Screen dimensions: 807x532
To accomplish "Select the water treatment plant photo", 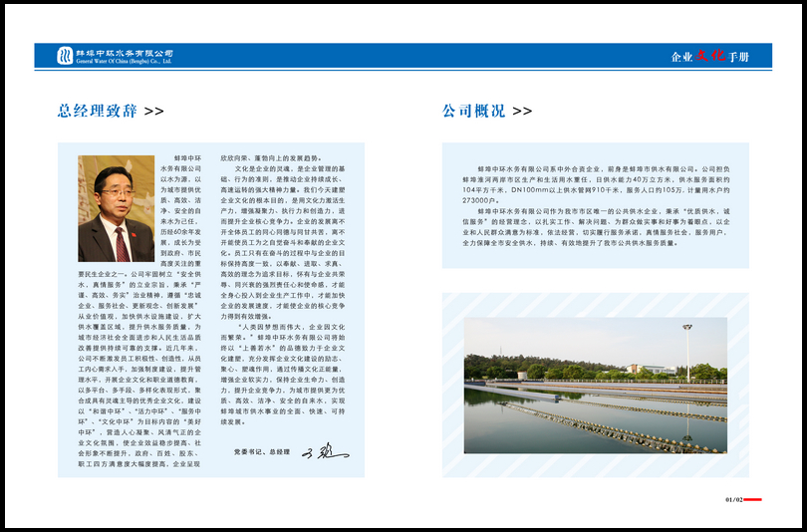I will (596, 386).
